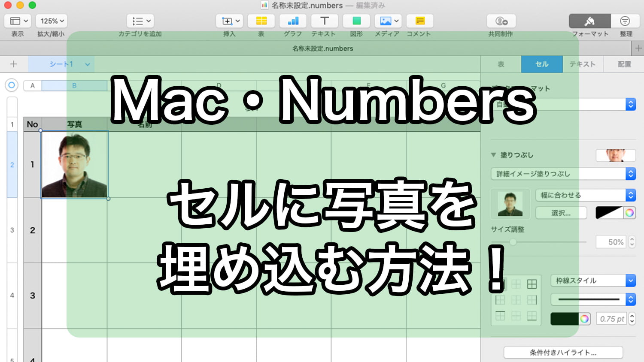Select the right border icon
Screen dimensions: 644x362
tap(532, 300)
